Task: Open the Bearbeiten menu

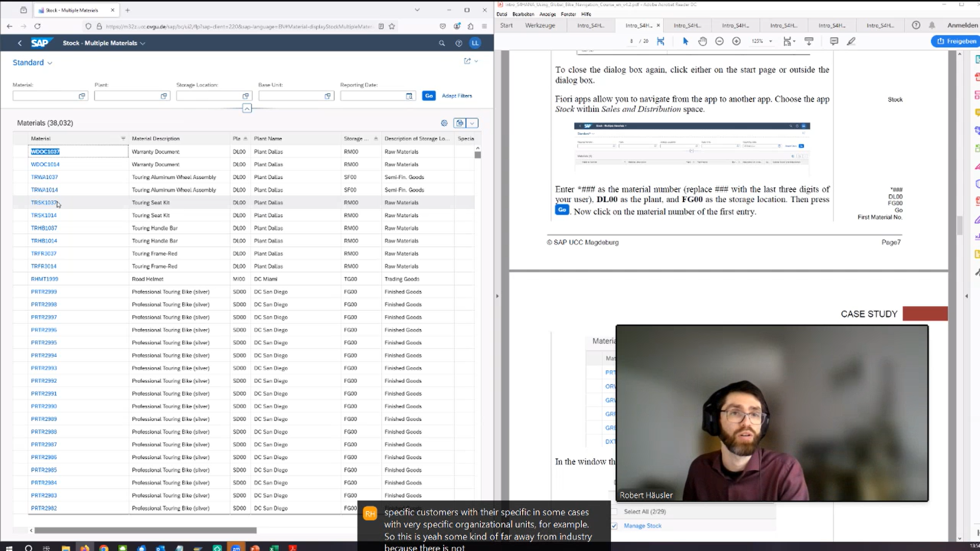Action: pyautogui.click(x=523, y=14)
